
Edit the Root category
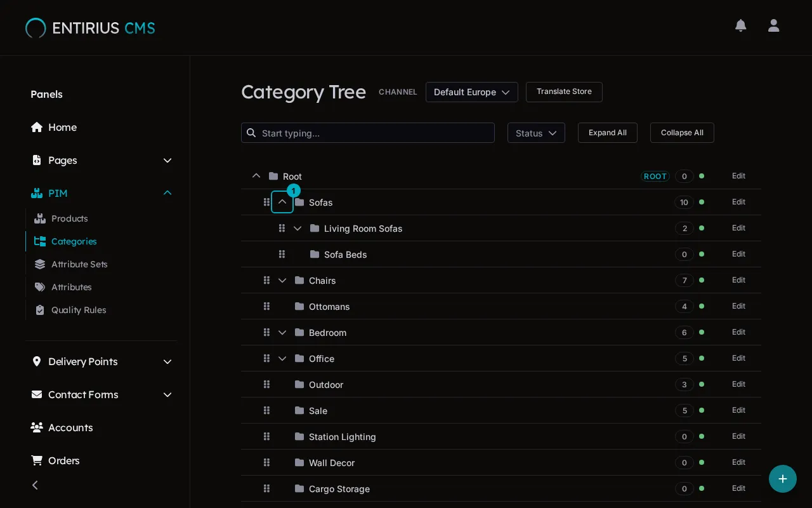coord(738,176)
